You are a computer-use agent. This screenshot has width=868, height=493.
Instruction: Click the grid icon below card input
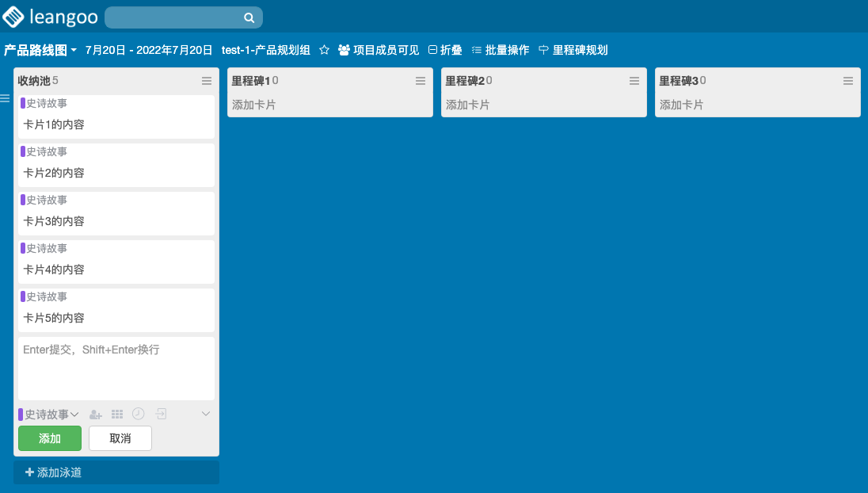117,414
